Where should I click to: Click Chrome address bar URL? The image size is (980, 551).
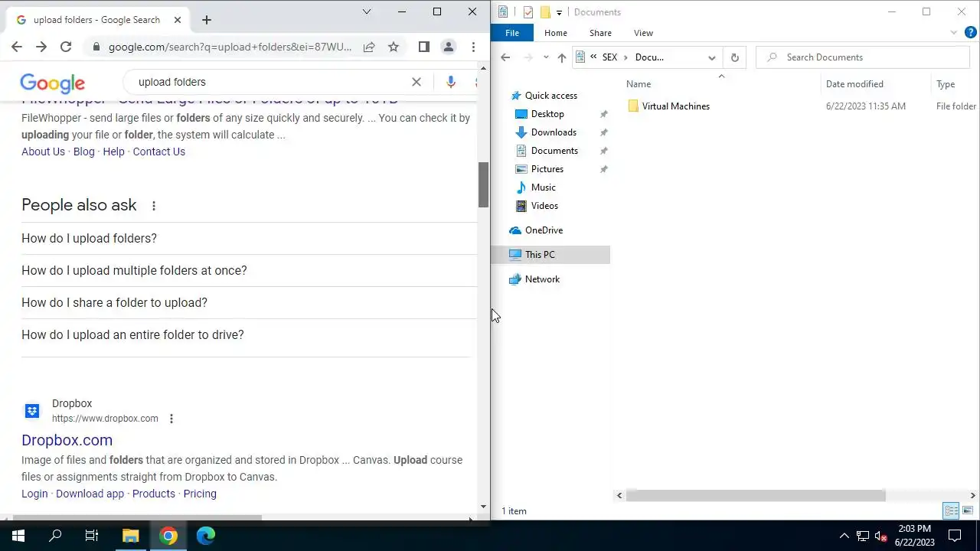click(230, 47)
